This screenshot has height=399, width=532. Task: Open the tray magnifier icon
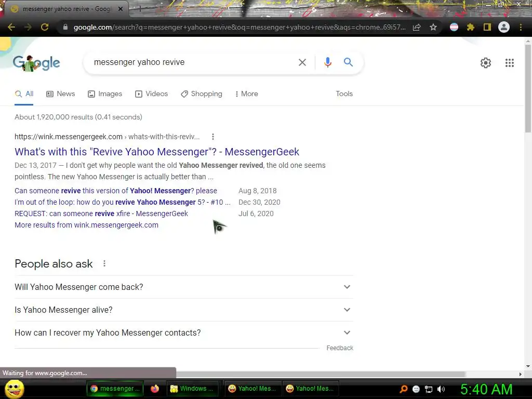403,389
